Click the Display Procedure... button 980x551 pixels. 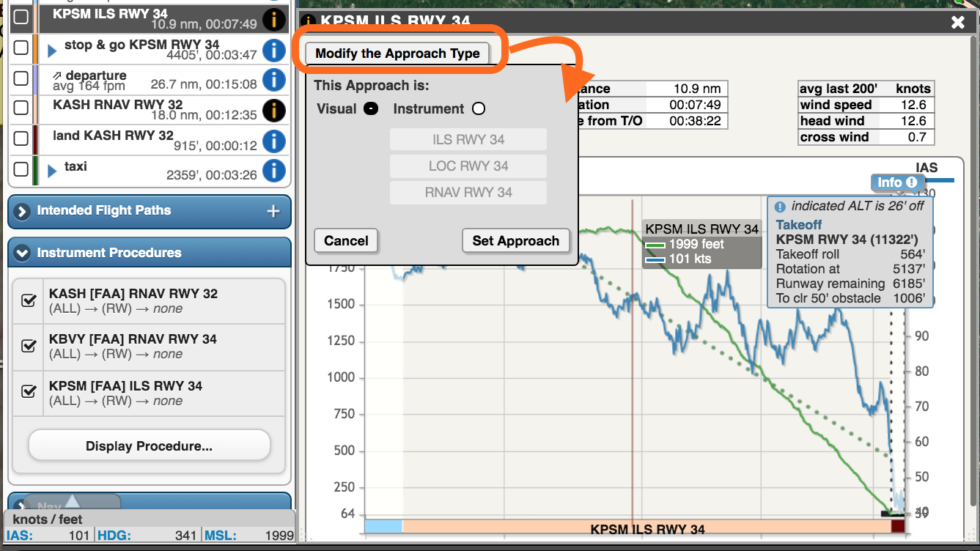tap(150, 445)
